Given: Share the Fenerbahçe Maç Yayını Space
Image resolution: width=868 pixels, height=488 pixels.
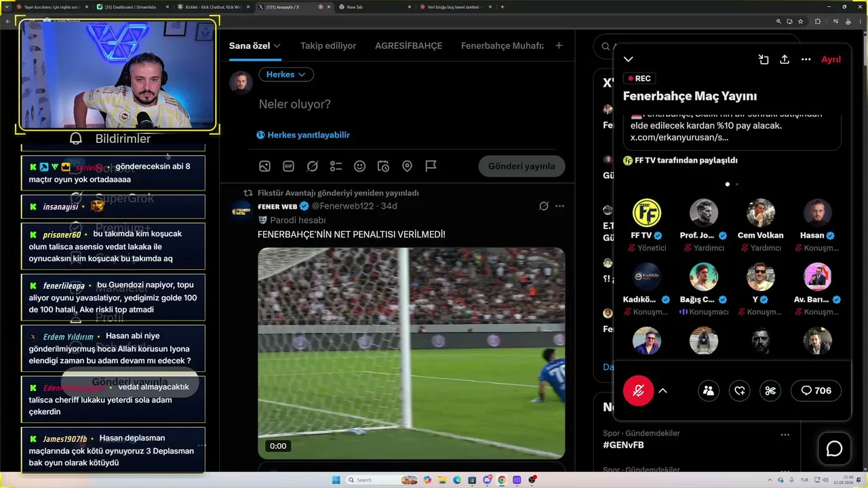Looking at the screenshot, I should point(785,60).
